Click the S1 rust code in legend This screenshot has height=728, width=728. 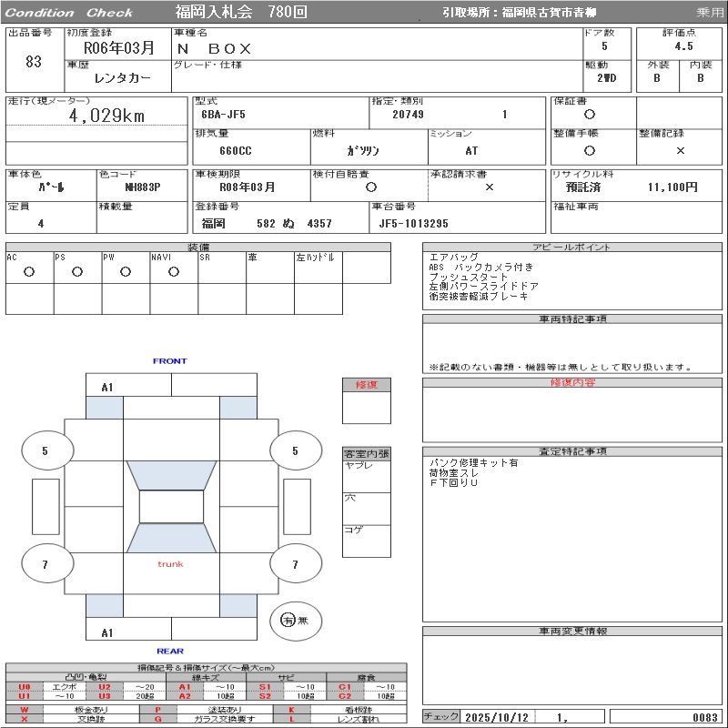click(x=265, y=687)
